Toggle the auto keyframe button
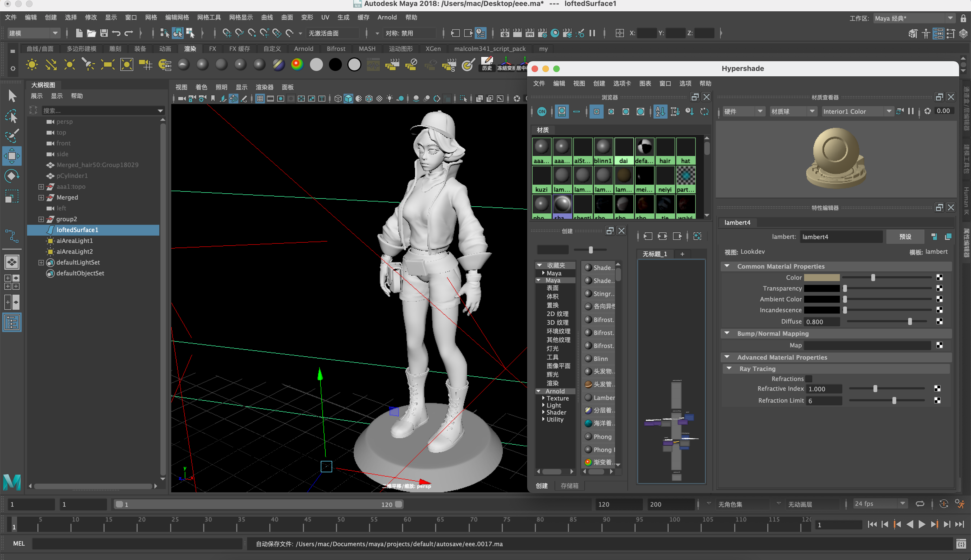This screenshot has width=971, height=560. pos(943,504)
